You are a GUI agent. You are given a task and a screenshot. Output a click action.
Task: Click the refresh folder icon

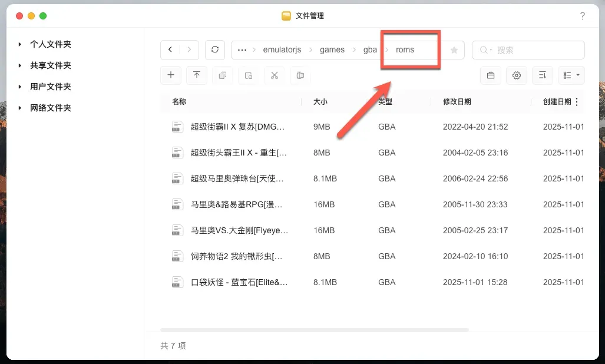click(215, 50)
